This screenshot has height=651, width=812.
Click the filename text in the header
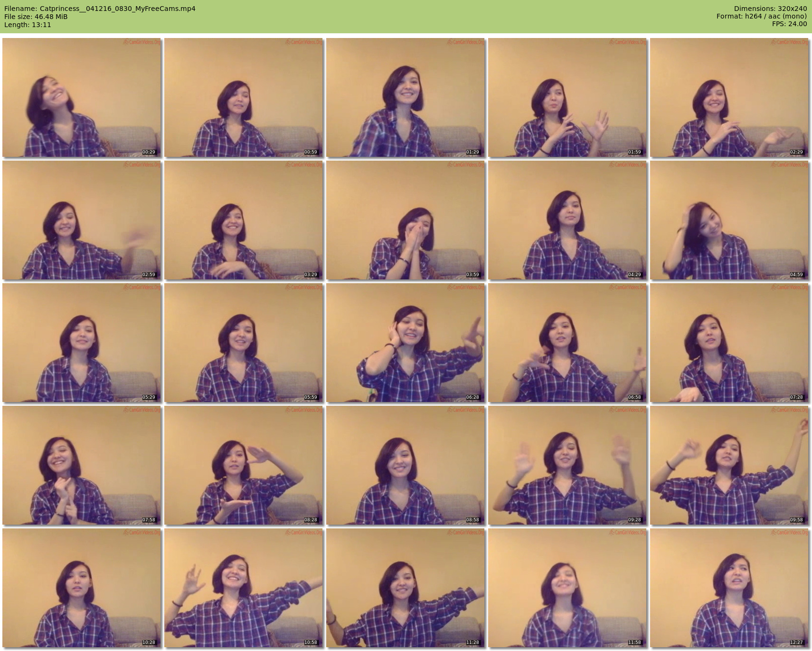[100, 9]
